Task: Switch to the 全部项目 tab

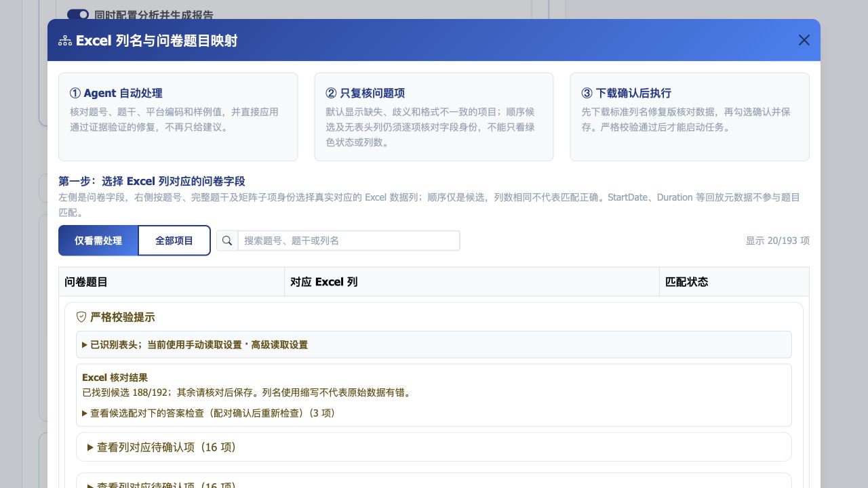Action: [174, 241]
